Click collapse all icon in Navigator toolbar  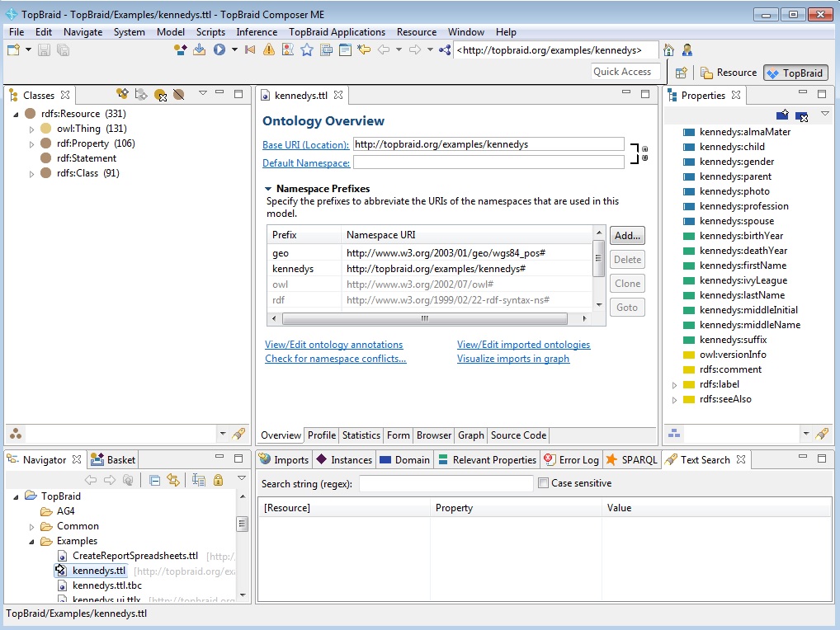click(155, 480)
